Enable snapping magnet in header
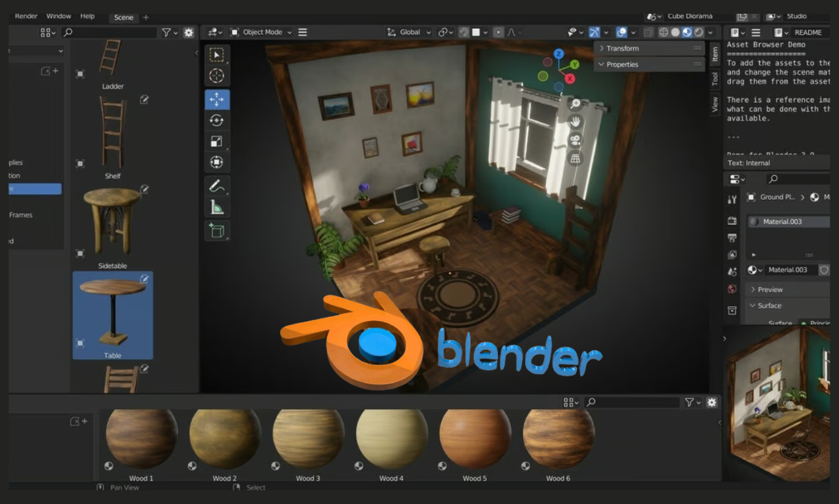The width and height of the screenshot is (839, 504). click(x=464, y=32)
